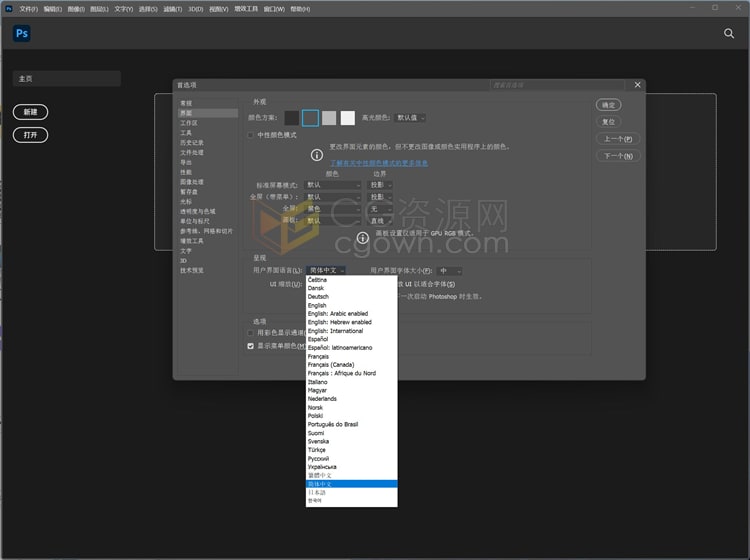This screenshot has width=750, height=560.
Task: Enable the 用彩色显示通道 checkbox
Action: click(251, 332)
